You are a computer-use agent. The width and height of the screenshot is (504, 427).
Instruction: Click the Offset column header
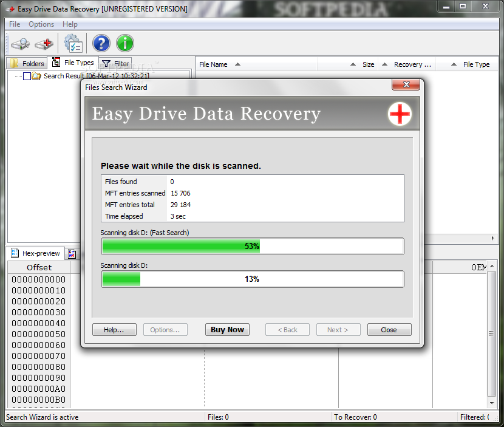point(39,267)
